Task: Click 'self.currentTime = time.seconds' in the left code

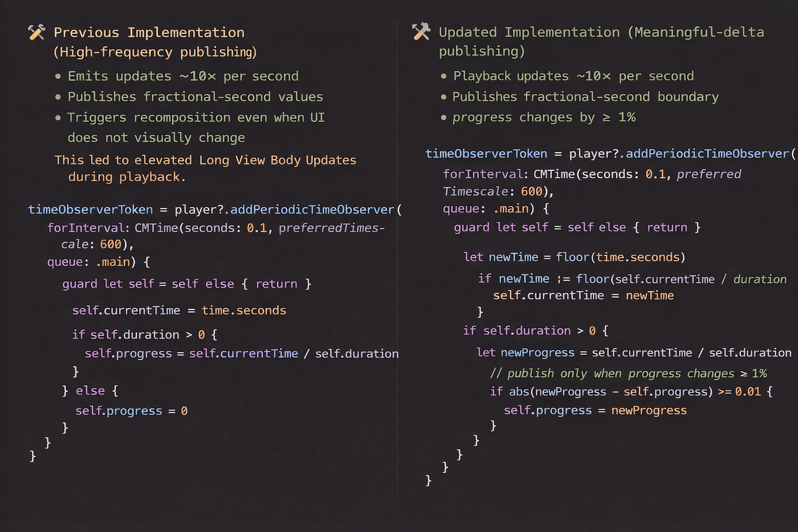Action: click(179, 311)
